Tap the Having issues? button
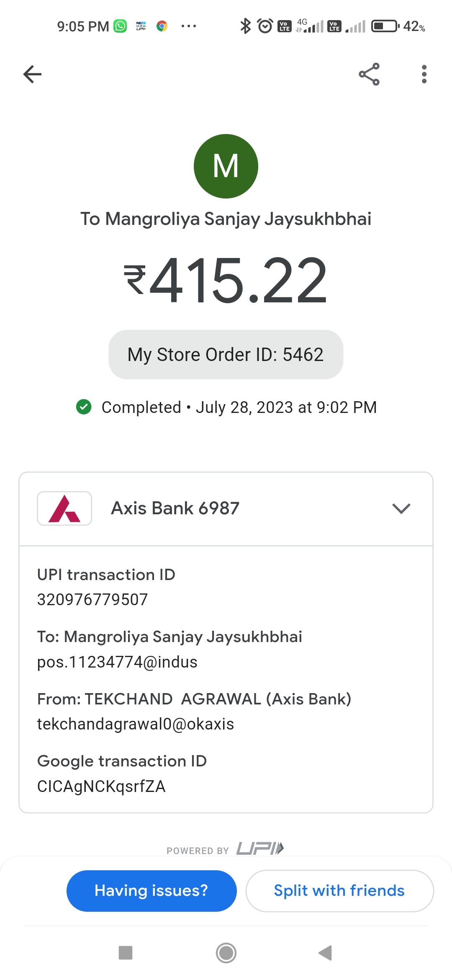Image resolution: width=452 pixels, height=980 pixels. (152, 891)
